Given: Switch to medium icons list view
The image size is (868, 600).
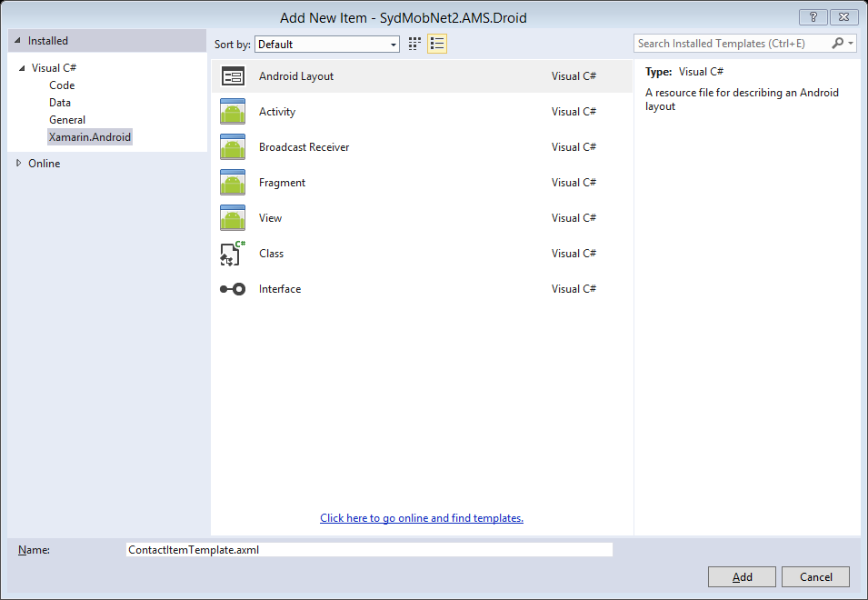Looking at the screenshot, I should (437, 44).
